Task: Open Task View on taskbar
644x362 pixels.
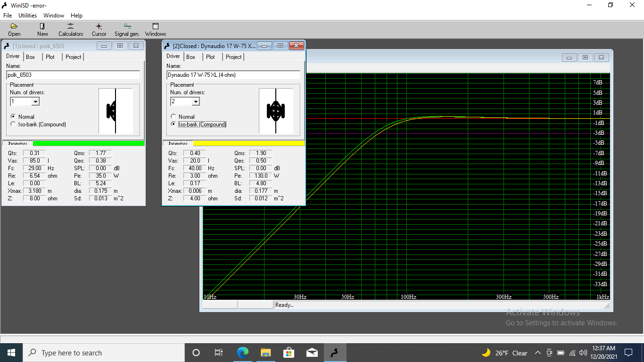Action: 219,353
